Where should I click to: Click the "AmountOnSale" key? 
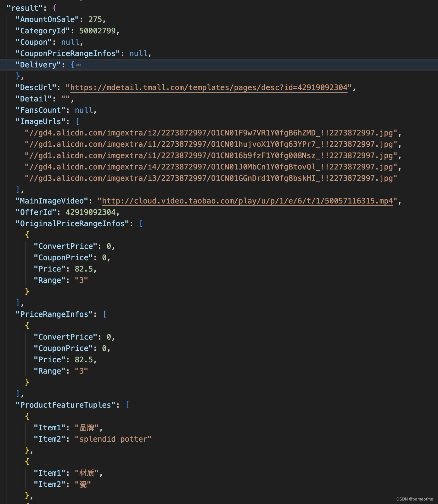[48, 20]
